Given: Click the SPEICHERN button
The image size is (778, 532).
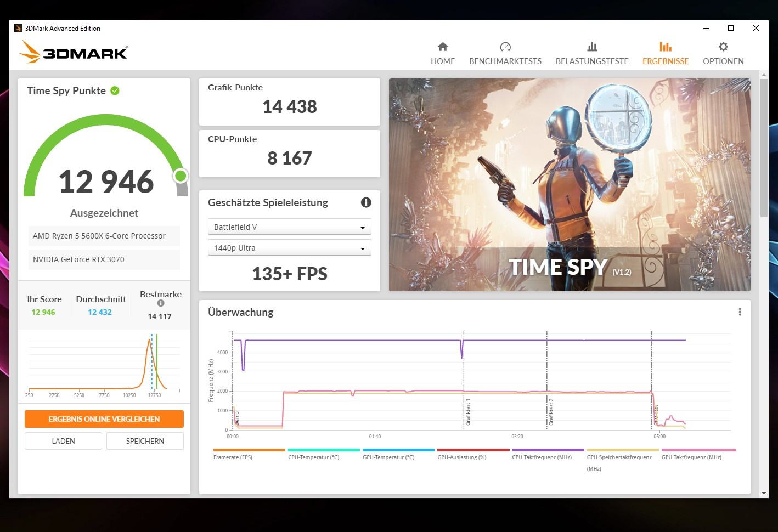Looking at the screenshot, I should [145, 441].
